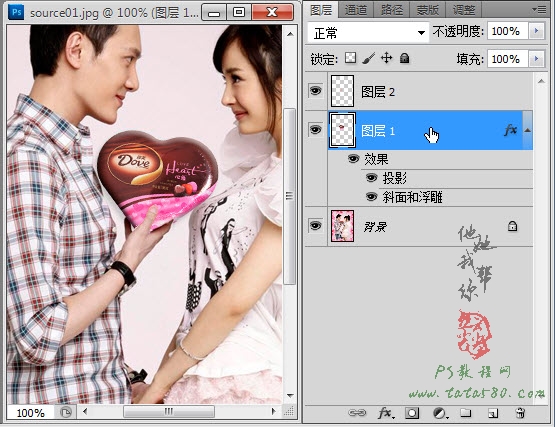Maximize the source01.jpg document window
This screenshot has width=555, height=427.
(x=239, y=13)
